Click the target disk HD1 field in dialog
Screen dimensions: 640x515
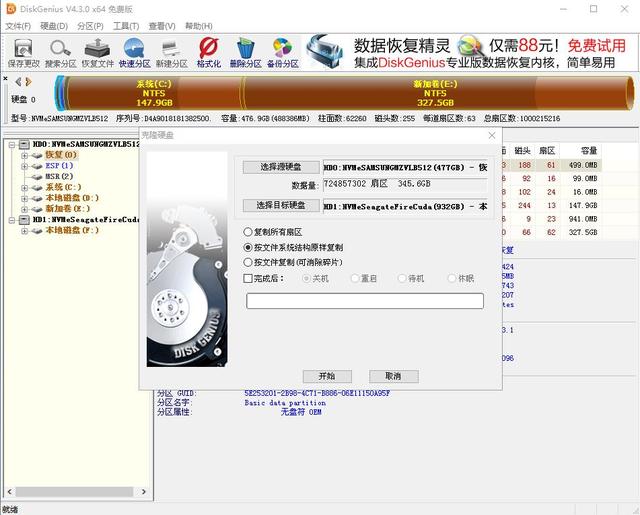[405, 206]
